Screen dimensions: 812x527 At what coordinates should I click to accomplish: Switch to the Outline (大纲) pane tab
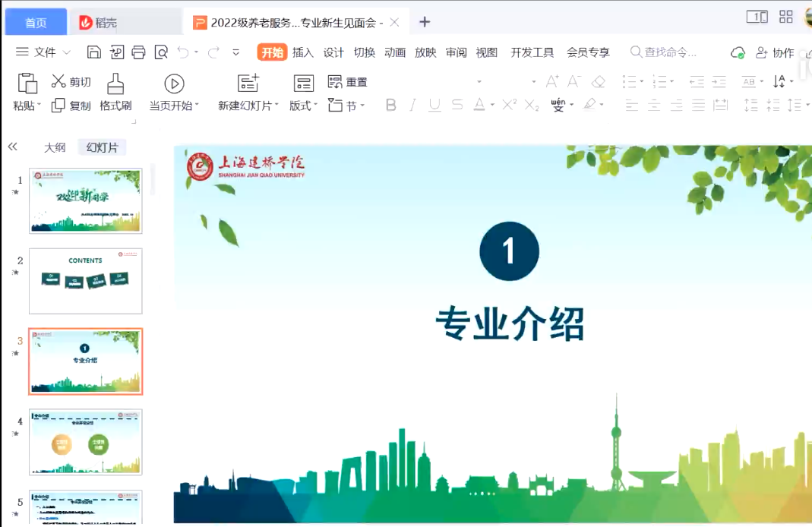(x=54, y=147)
